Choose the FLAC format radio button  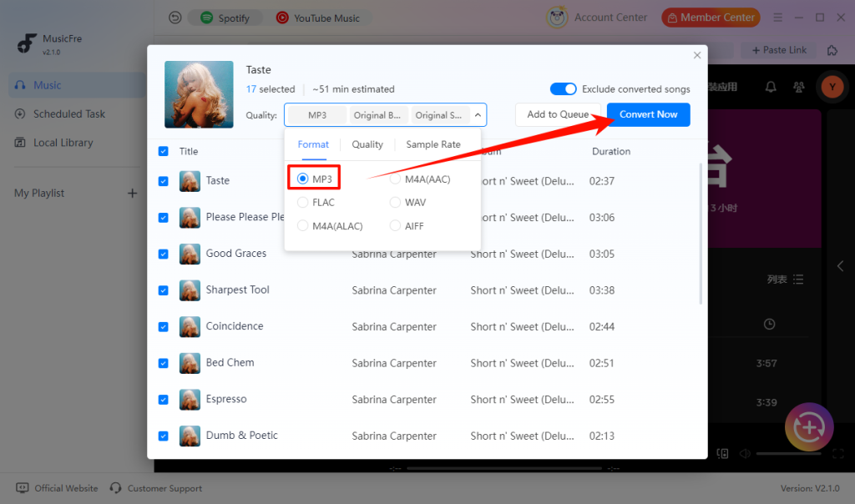[x=302, y=202]
